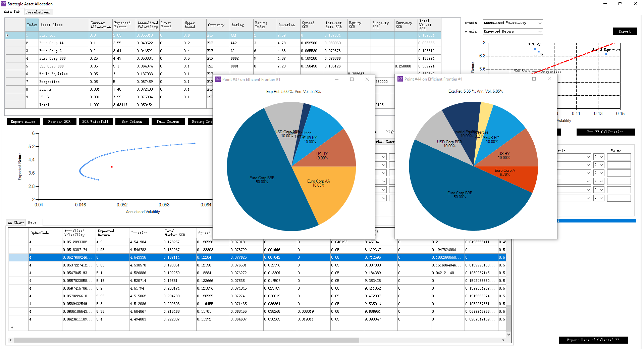Close the Point #44 pie chart window
Viewport: 644px width, 349px height.
[549, 79]
